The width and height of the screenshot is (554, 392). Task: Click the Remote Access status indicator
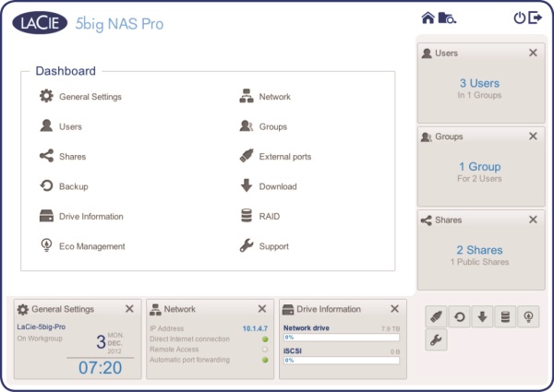tap(265, 350)
